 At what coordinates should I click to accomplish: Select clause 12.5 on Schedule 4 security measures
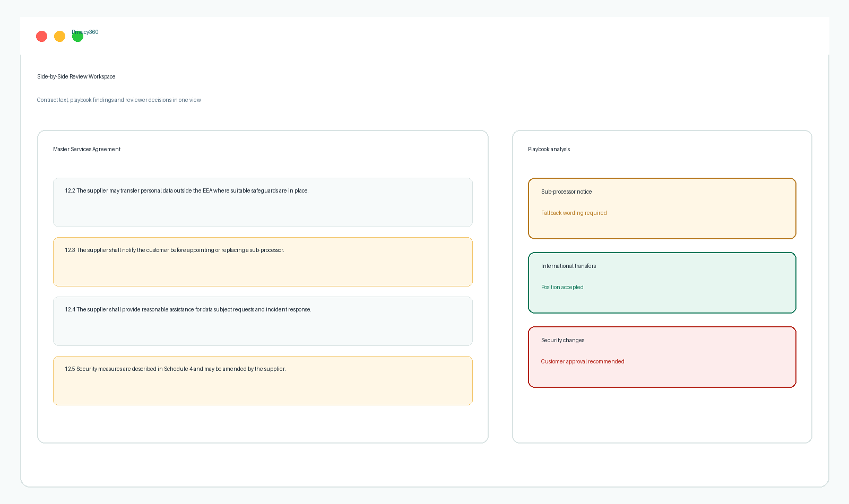tap(263, 380)
